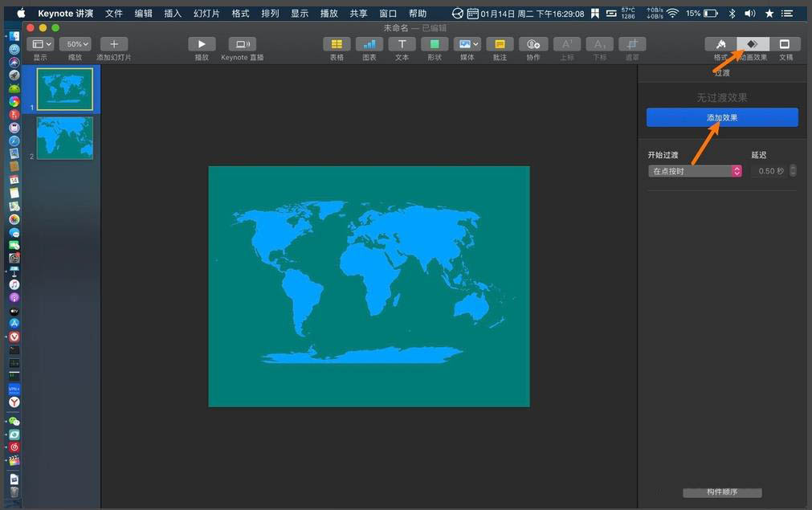This screenshot has height=510, width=812.
Task: Open the 显示 view options button
Action: click(40, 44)
